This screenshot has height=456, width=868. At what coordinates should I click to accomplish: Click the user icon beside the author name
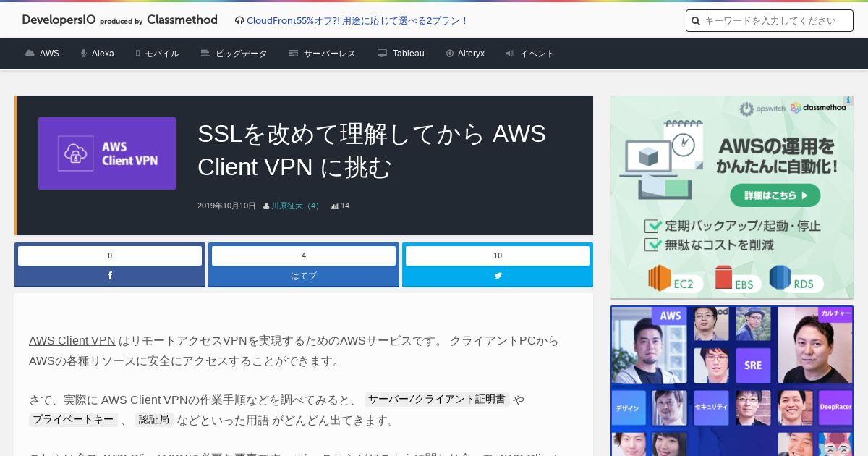(x=266, y=206)
